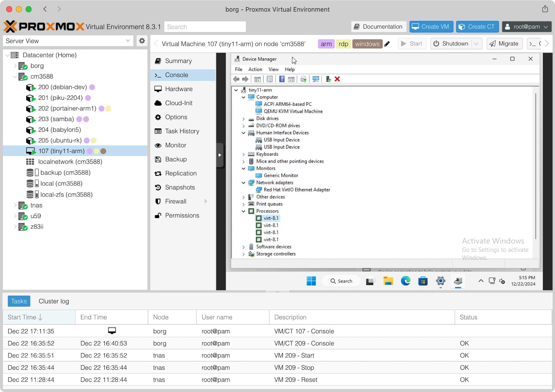555x392 pixels.
Task: Click the browser back navigation arrow
Action: coord(45,9)
